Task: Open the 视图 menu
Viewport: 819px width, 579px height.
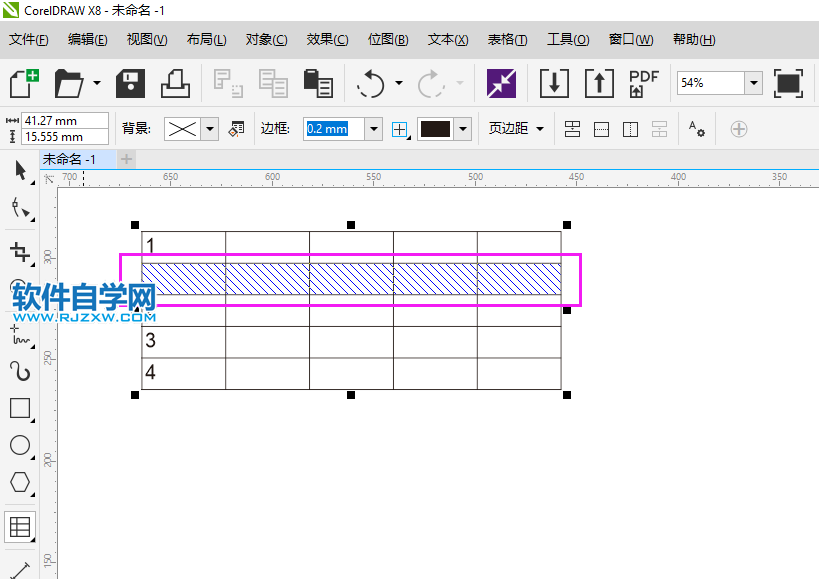Action: point(147,40)
